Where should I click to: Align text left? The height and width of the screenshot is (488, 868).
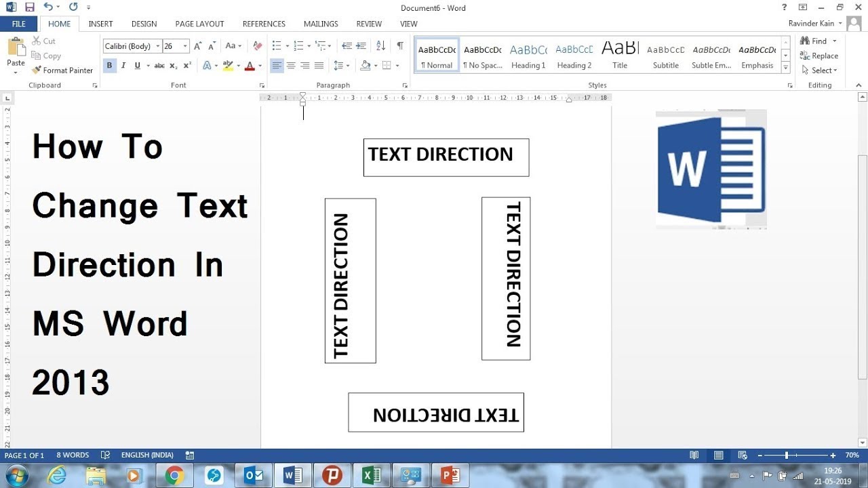(277, 66)
